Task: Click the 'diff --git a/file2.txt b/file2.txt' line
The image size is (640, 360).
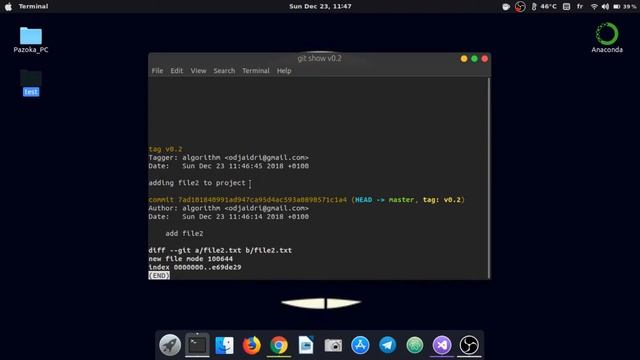Action: [220, 251]
